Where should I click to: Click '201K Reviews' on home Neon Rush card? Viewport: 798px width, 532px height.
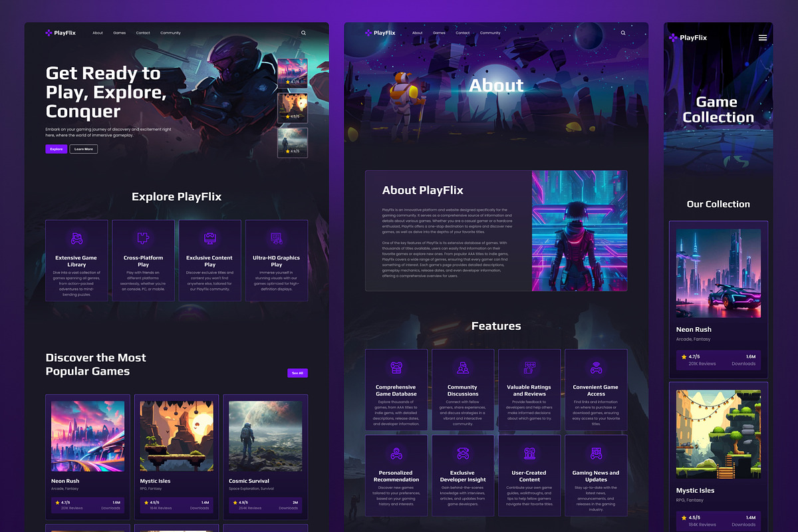tap(72, 508)
